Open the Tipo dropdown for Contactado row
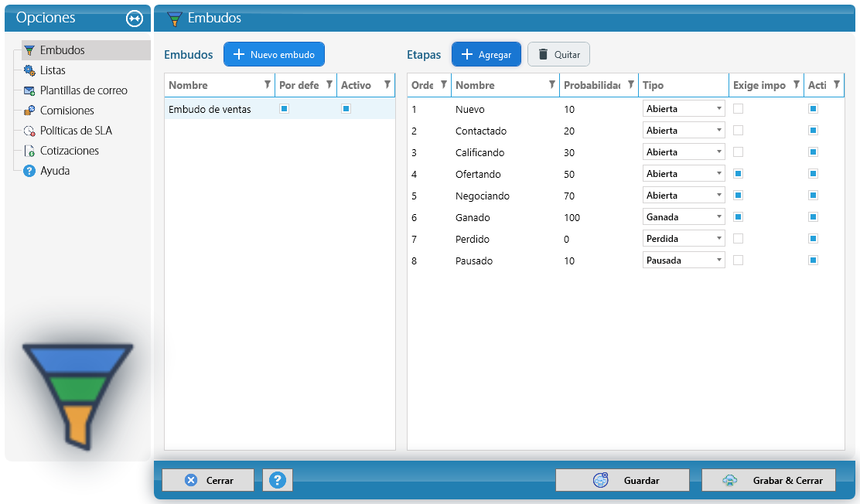860x504 pixels. (x=684, y=130)
